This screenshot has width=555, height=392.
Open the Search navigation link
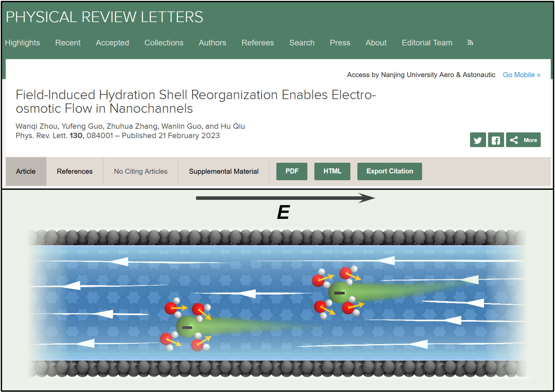click(302, 43)
